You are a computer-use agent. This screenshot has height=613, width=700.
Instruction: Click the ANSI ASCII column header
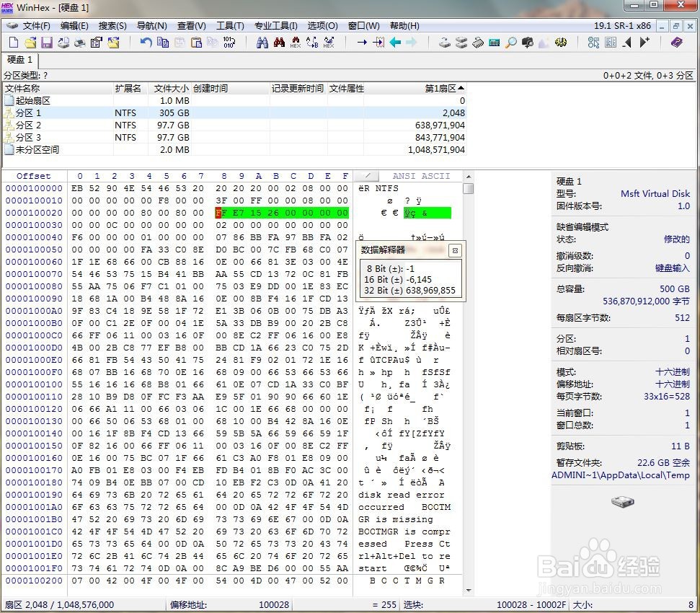(x=421, y=176)
